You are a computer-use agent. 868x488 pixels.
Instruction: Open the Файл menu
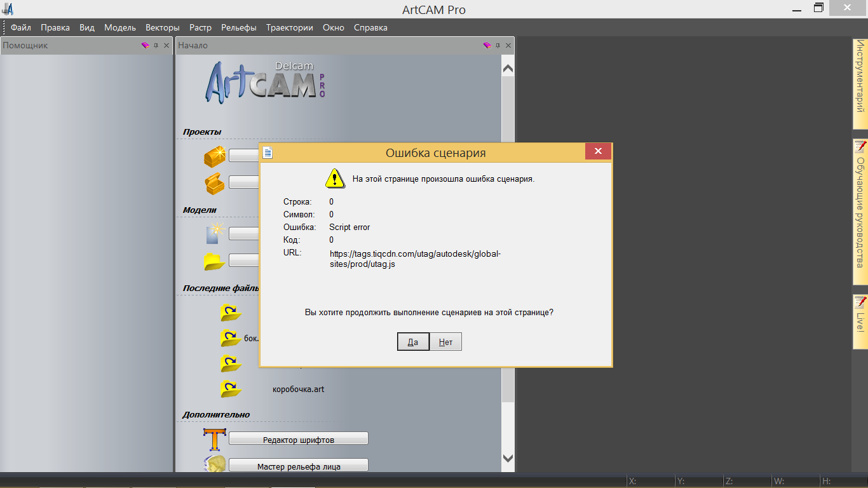point(21,27)
